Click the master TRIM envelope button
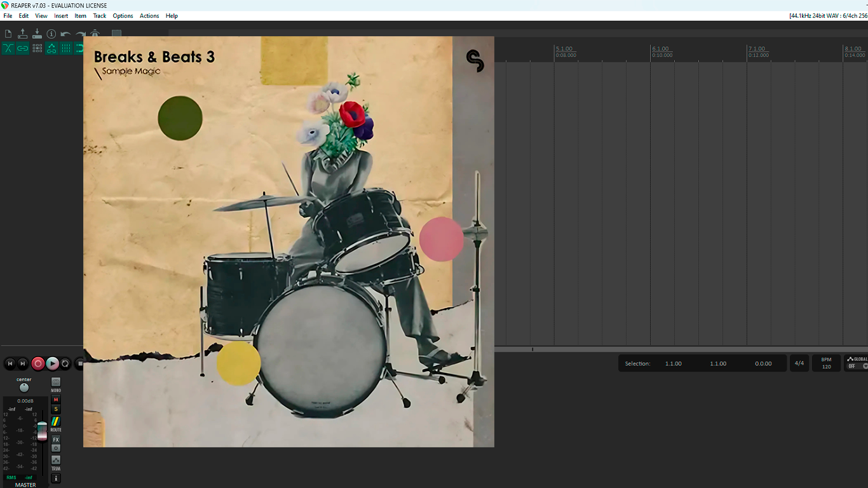Image resolution: width=868 pixels, height=488 pixels. click(56, 460)
